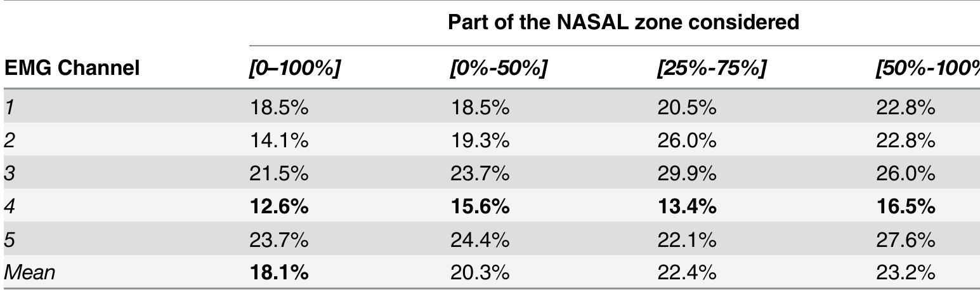Click the 23.2% mean value
The image size is (980, 299).
click(906, 272)
